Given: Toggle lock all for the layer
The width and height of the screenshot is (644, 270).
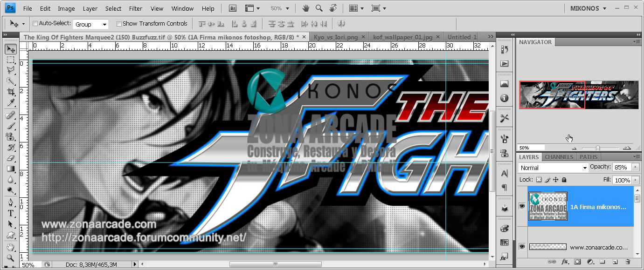Looking at the screenshot, I should [564, 180].
